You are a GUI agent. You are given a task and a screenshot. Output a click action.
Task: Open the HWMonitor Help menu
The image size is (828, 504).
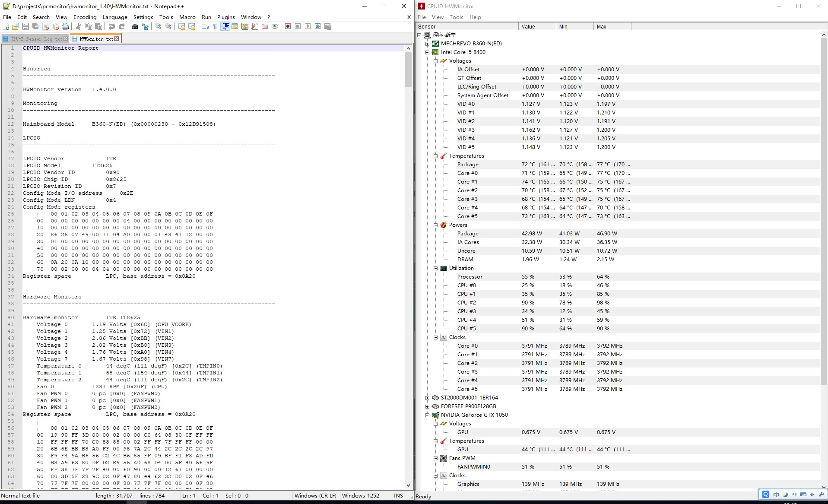(475, 17)
